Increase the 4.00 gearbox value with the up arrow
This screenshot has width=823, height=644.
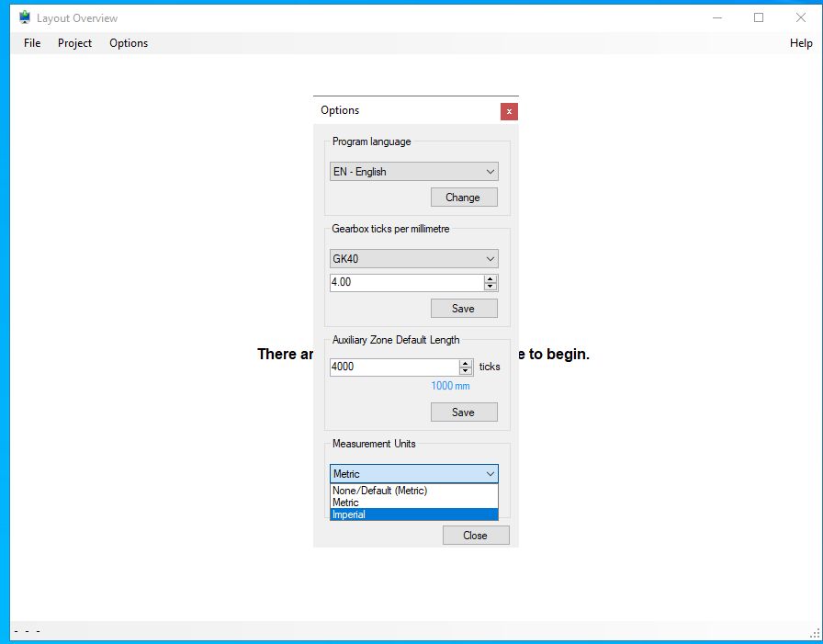[490, 278]
